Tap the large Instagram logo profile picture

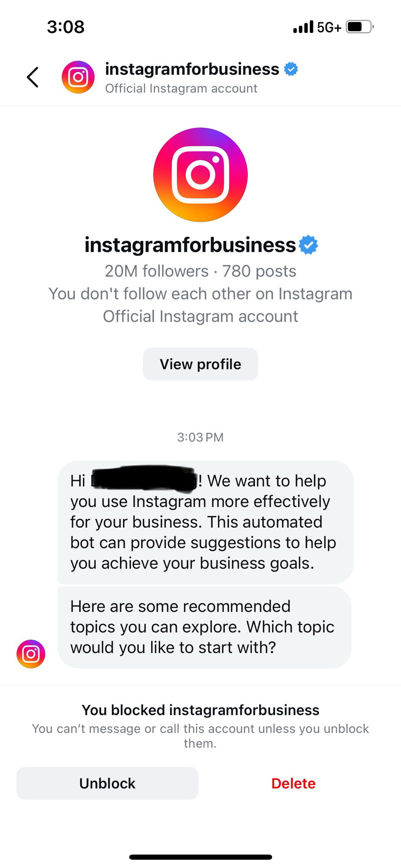pyautogui.click(x=200, y=175)
